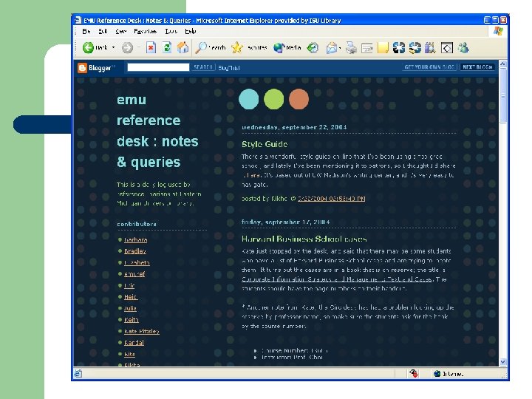Open contributor Eric's profile link
This screenshot has width=532, height=399.
click(x=129, y=286)
